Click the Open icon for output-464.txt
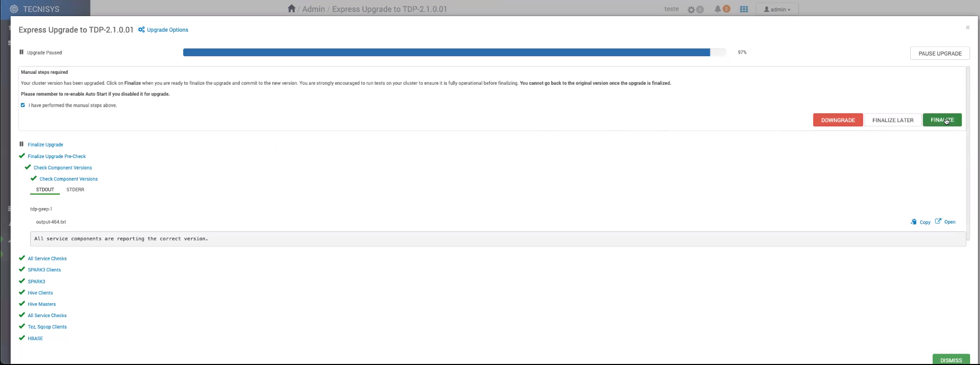Screen dimensions: 980x365 pos(938,221)
